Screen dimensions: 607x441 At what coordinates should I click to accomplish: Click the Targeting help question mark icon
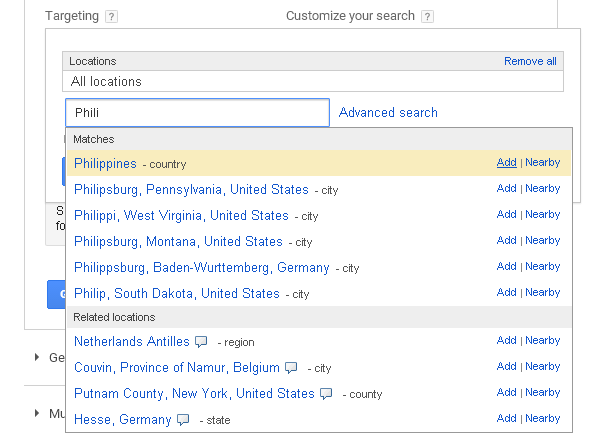(111, 17)
